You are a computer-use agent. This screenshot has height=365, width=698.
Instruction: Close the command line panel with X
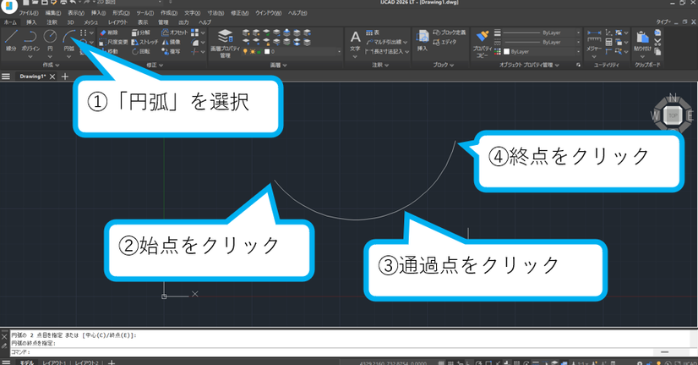point(4,337)
